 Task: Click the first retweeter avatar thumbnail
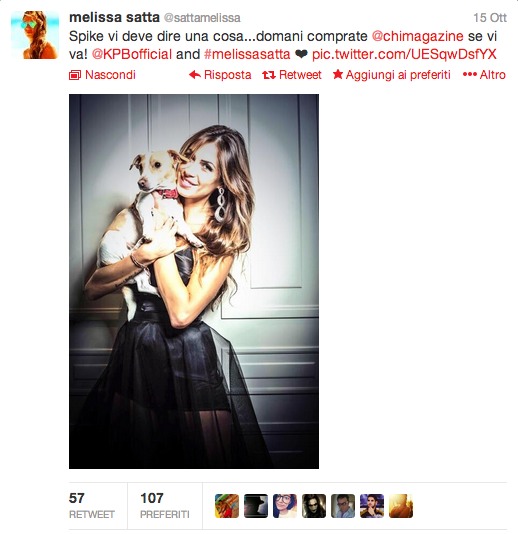point(227,506)
